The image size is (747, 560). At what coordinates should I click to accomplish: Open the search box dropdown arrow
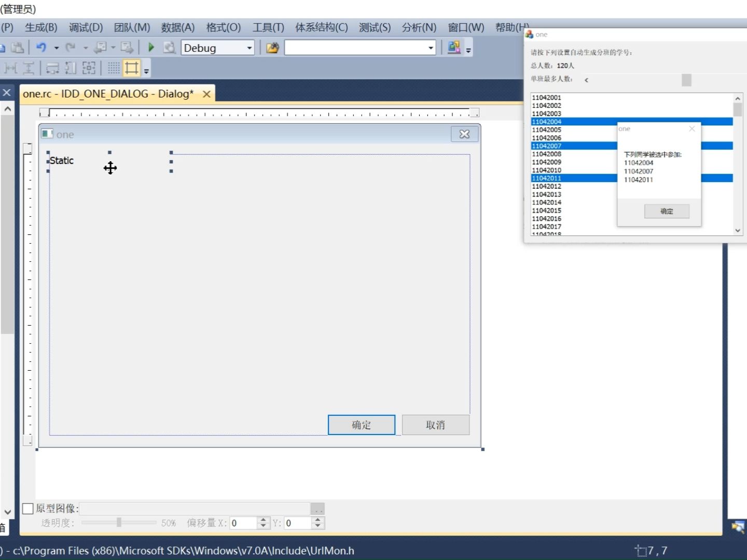coord(431,47)
